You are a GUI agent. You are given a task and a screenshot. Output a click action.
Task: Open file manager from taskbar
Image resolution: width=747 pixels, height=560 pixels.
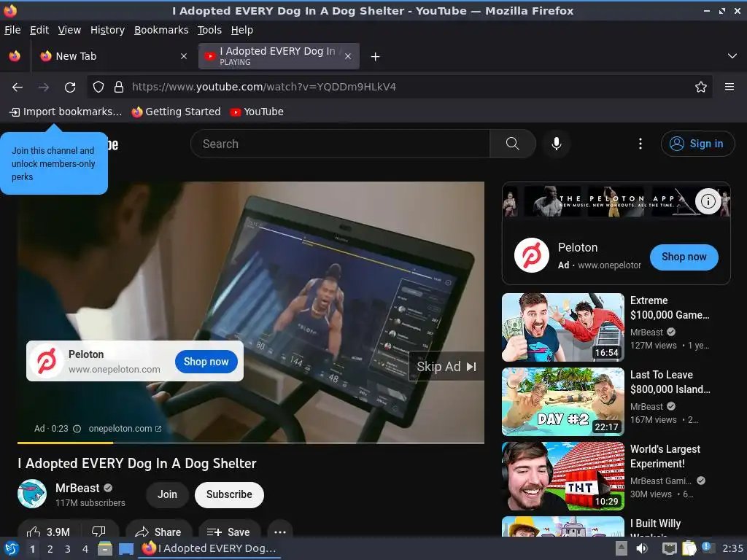[x=105, y=548]
